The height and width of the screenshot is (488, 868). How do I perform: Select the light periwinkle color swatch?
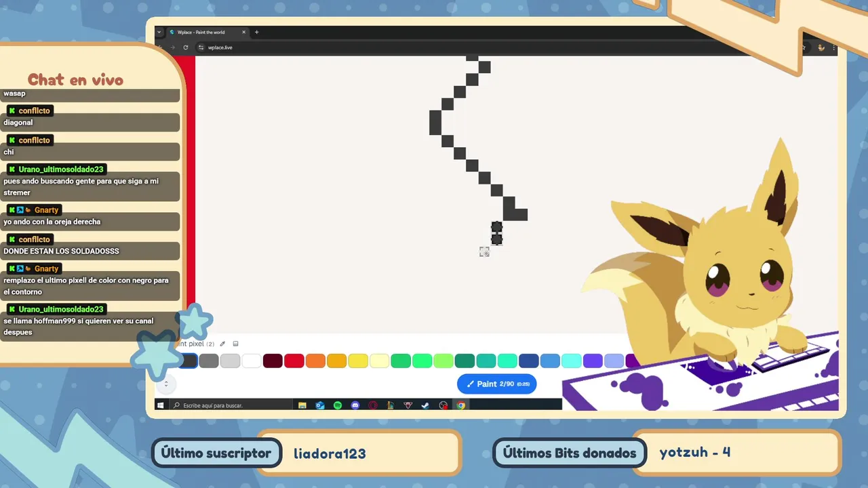click(x=614, y=361)
